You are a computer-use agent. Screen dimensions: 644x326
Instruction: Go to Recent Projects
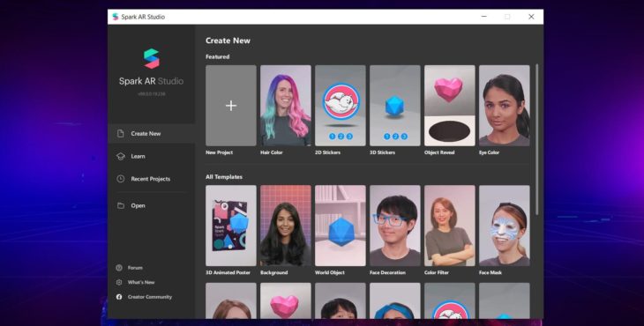151,179
